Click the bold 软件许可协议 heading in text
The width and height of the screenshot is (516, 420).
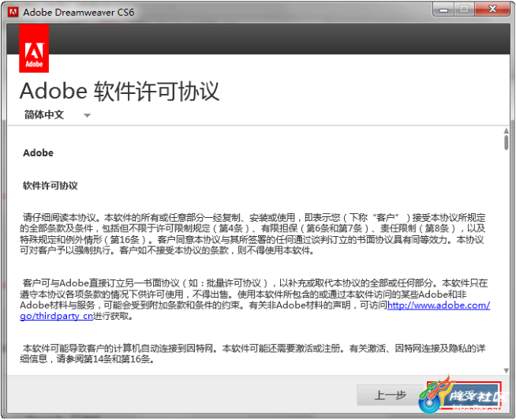(50, 186)
